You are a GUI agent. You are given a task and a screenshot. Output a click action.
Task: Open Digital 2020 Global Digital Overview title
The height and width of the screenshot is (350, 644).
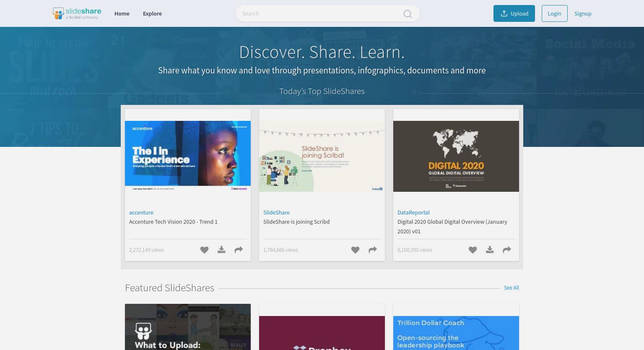click(x=452, y=226)
